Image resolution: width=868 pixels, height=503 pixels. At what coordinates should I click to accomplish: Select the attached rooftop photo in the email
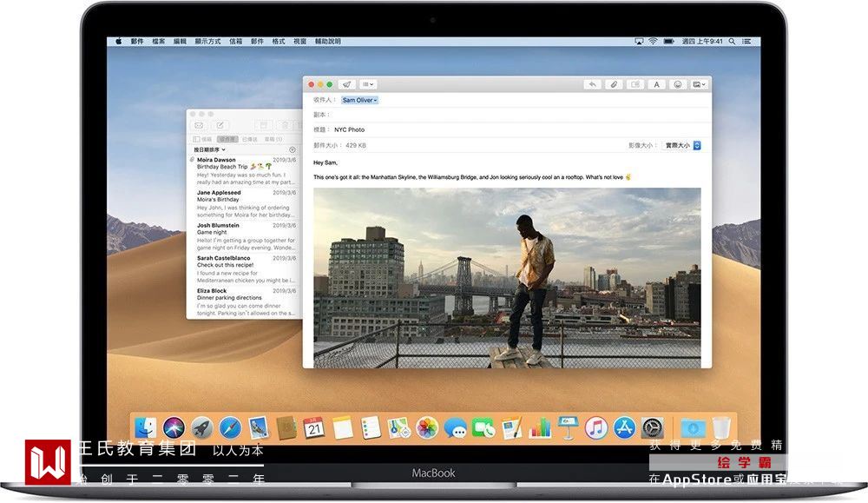coord(507,277)
